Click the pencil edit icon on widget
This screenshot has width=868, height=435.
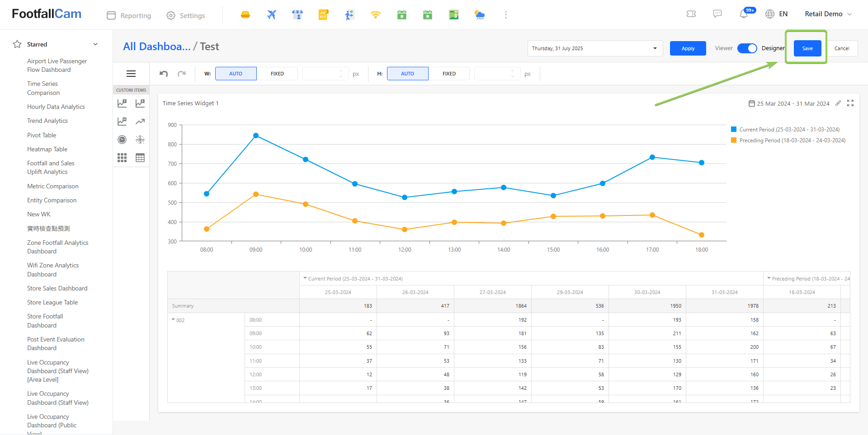(838, 103)
